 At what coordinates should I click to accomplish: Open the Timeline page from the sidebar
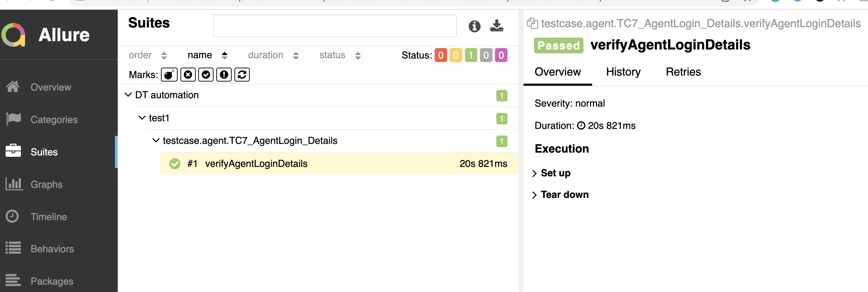(x=48, y=217)
